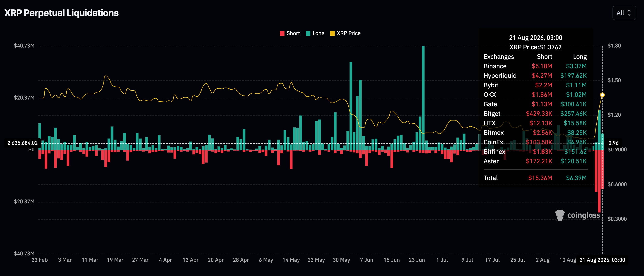Click 'OKX' in the tooltip

(x=490, y=95)
